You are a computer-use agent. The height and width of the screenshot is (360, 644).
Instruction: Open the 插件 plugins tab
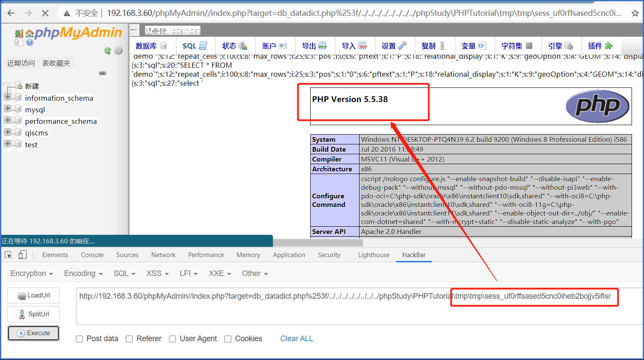point(600,46)
